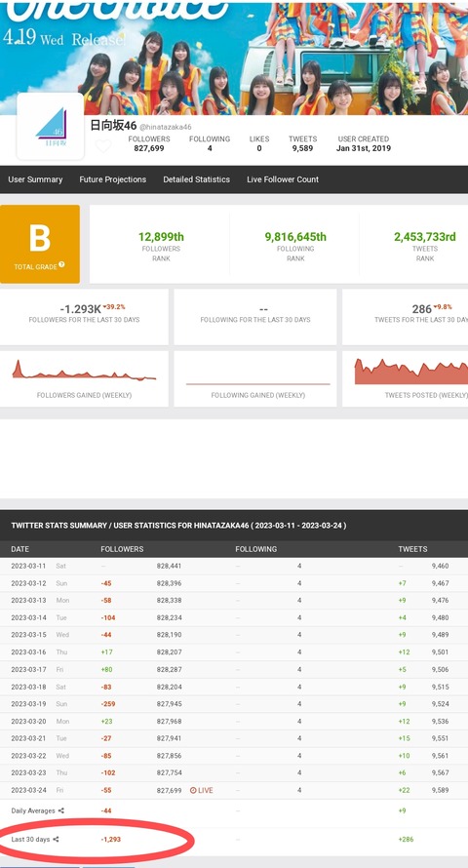Open the Live Follower Count tab
Screen dimensions: 468x868
(x=283, y=179)
